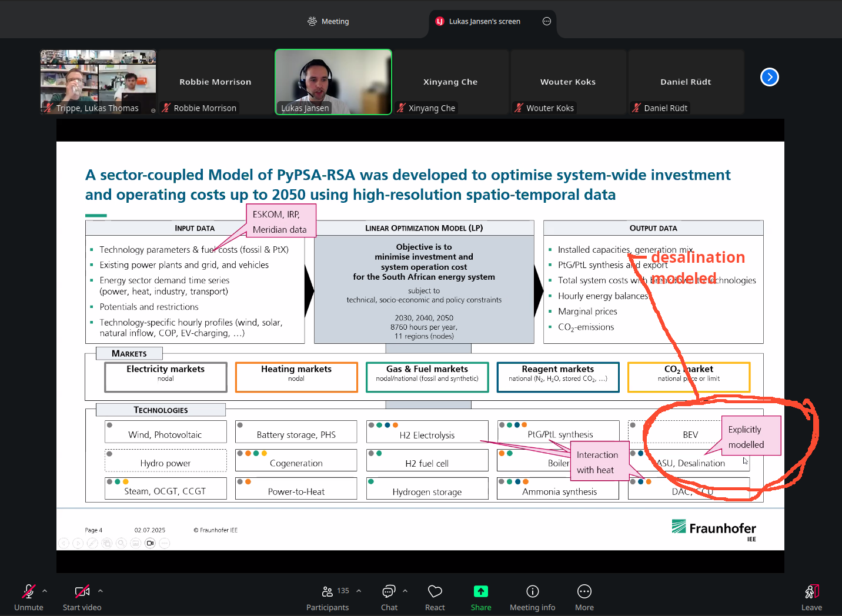The image size is (842, 616).
Task: Click the ESKOM, IRP, Meridian data callout
Action: (281, 221)
